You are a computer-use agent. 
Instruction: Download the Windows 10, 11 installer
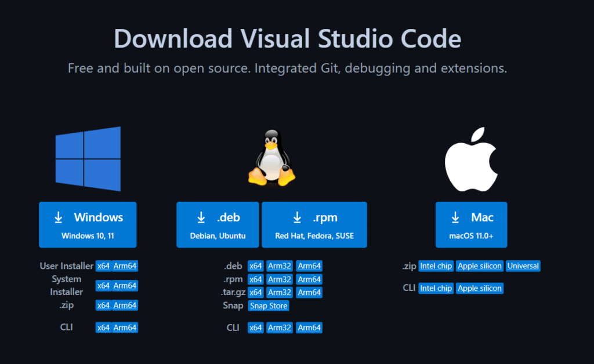click(x=88, y=225)
